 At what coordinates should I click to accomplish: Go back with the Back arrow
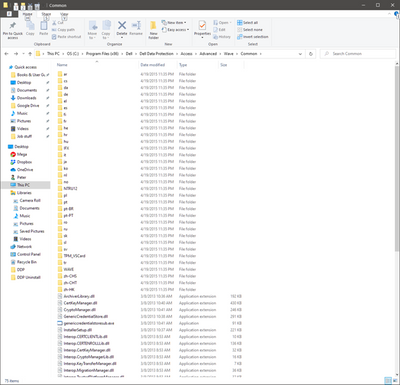[6, 54]
